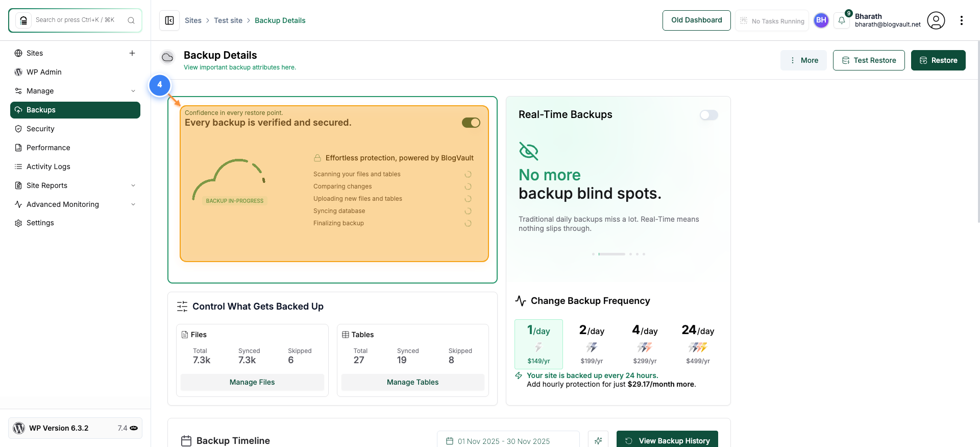This screenshot has height=447, width=980.
Task: Click the Skipped tables count 8
Action: coord(451,360)
